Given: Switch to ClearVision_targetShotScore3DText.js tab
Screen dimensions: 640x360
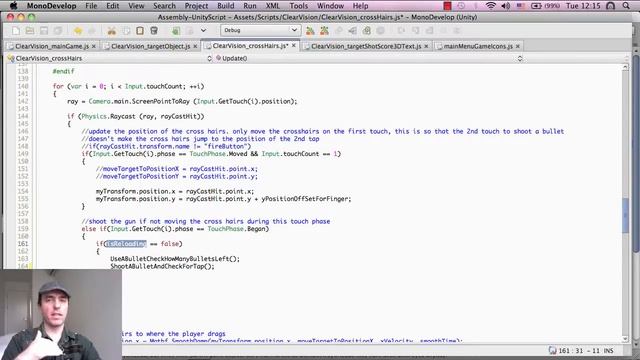Looking at the screenshot, I should [366, 46].
